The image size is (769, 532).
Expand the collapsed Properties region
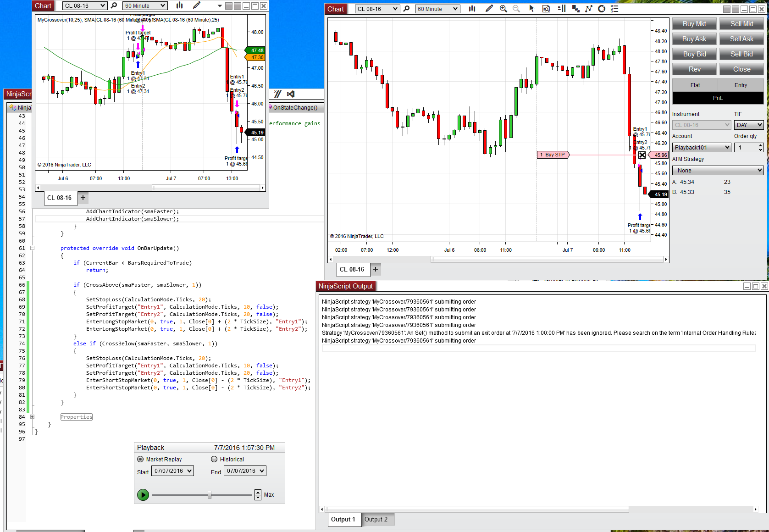coord(33,417)
